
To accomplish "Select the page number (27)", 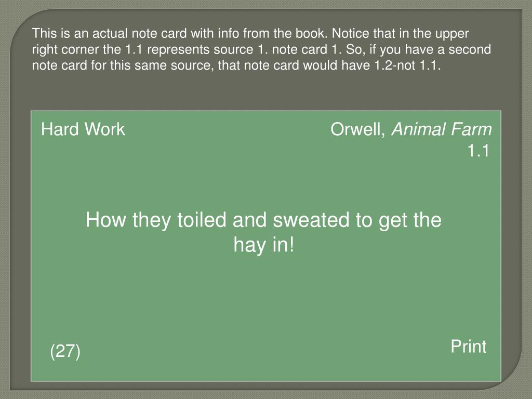I will point(65,351).
